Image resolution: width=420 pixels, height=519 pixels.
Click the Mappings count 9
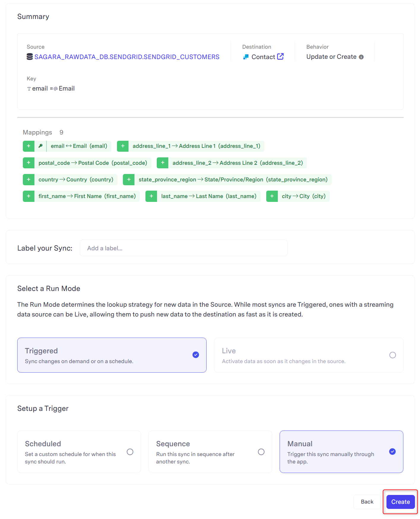point(61,132)
